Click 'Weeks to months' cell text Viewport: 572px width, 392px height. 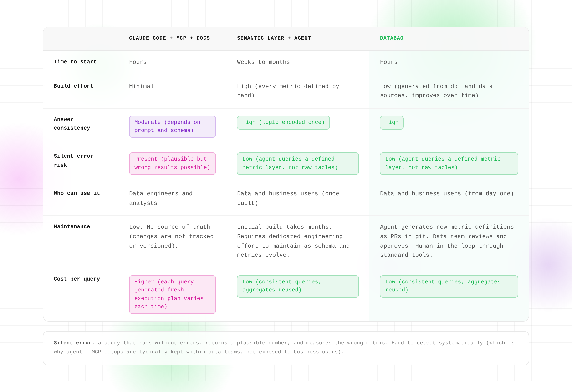263,62
